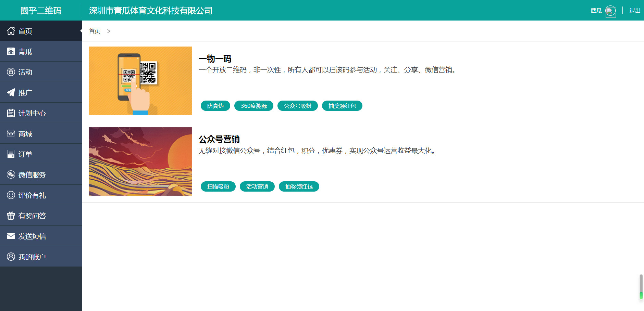Click the 活动 activities icon
This screenshot has width=644, height=311.
(x=11, y=72)
